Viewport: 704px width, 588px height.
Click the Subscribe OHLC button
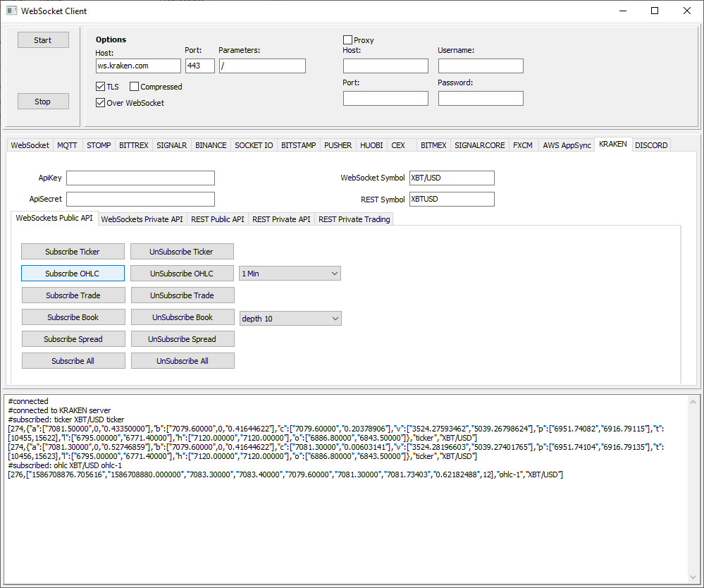73,274
